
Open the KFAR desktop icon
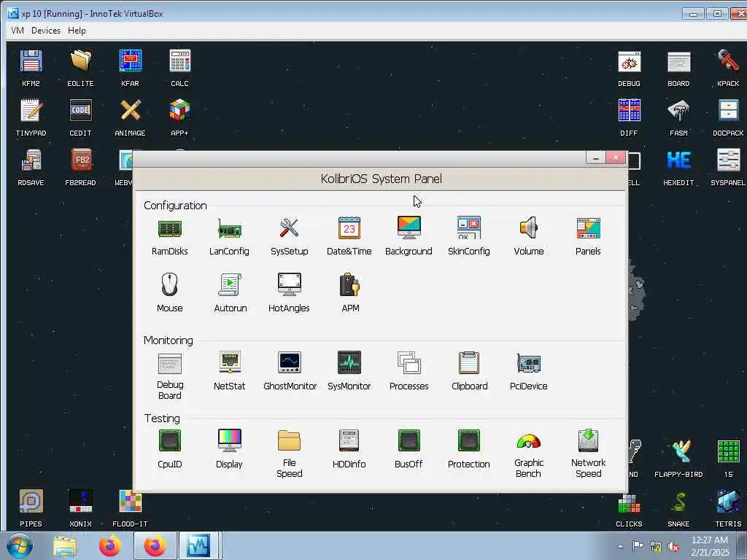130,69
